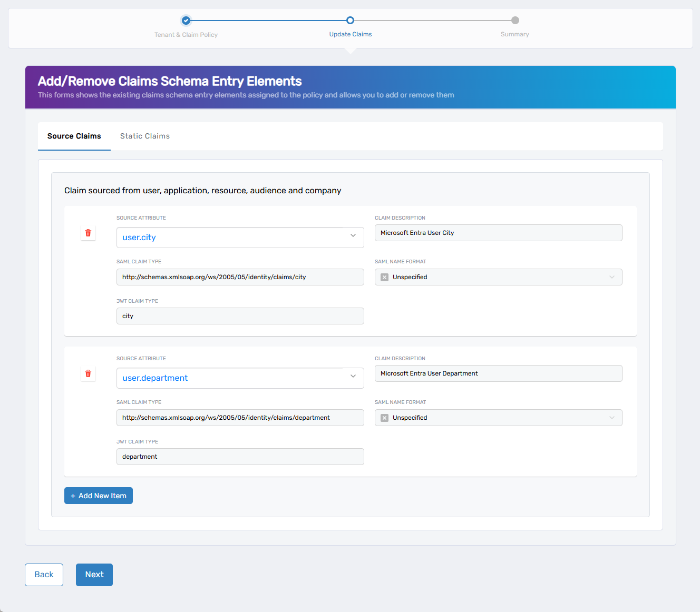The width and height of the screenshot is (700, 612).
Task: Click the Update Claims step circle
Action: pos(350,21)
